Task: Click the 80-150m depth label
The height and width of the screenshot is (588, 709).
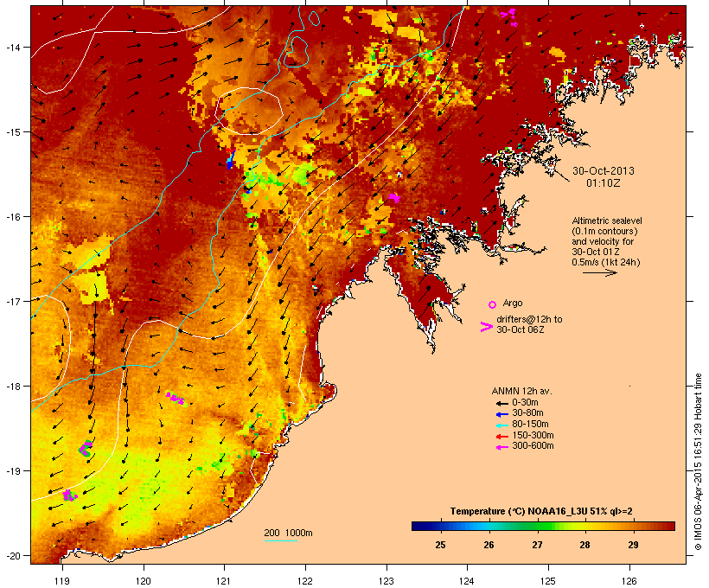Action: (530, 425)
